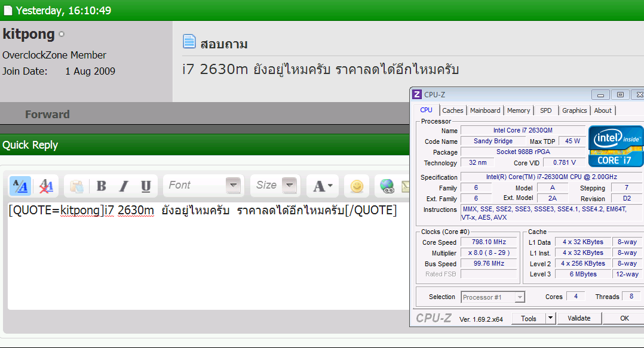This screenshot has height=348, width=644.
Task: Click the OK button in CPU-Z
Action: click(624, 318)
